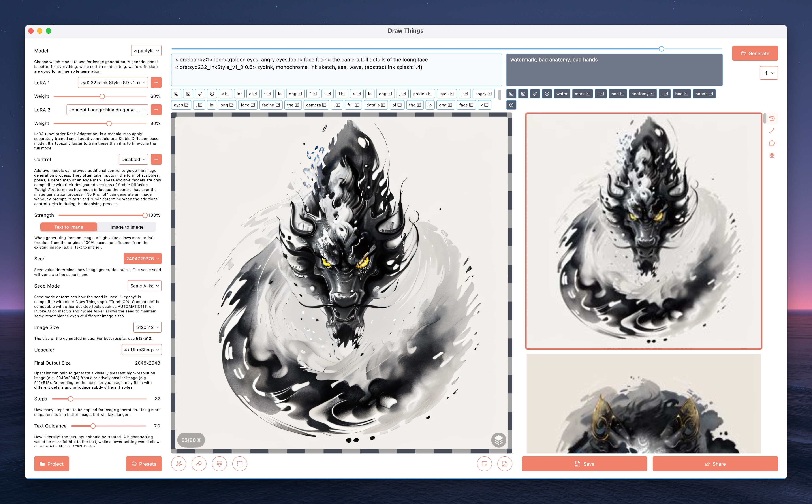The image size is (812, 504).
Task: Click the Presets button
Action: coord(144,464)
